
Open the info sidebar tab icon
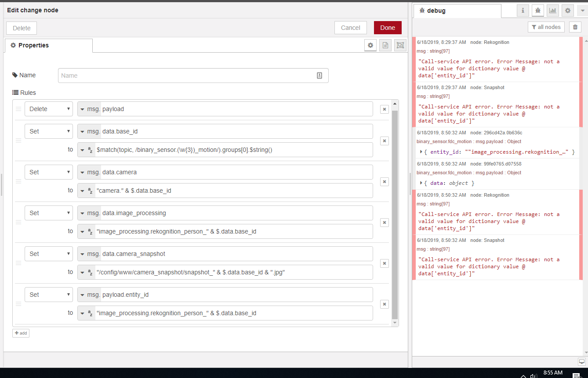tap(523, 11)
